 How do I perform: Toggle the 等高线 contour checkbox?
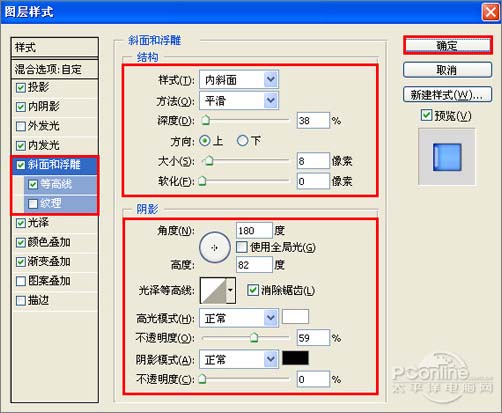tap(33, 184)
